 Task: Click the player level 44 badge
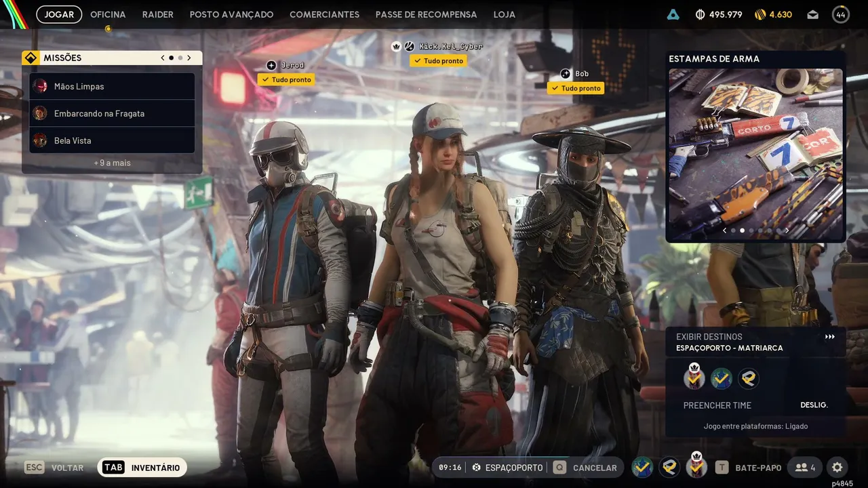pos(841,14)
